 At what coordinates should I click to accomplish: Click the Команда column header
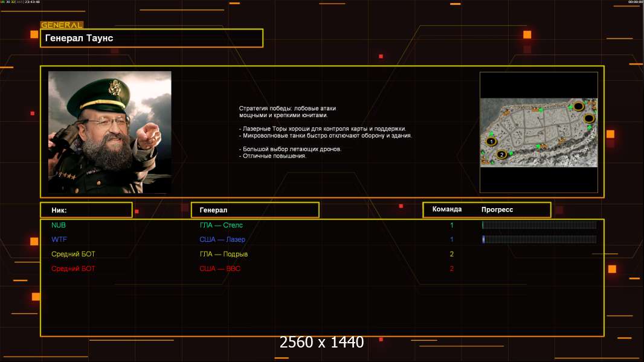(447, 209)
